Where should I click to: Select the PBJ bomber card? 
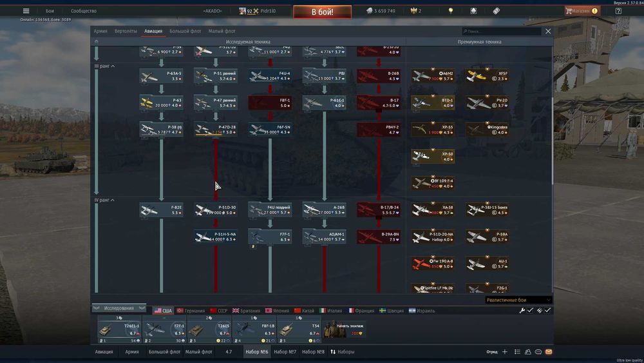pyautogui.click(x=324, y=76)
